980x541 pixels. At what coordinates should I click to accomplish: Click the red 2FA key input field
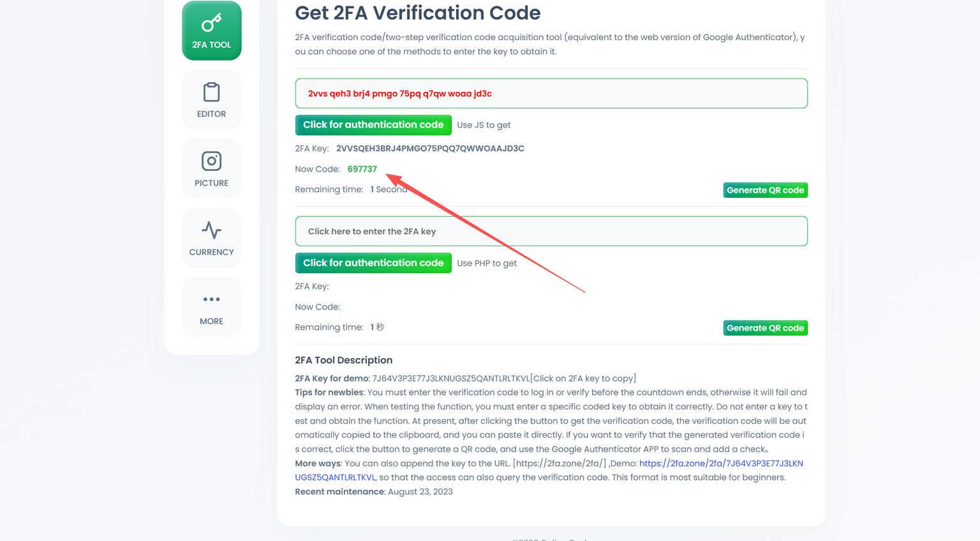click(x=551, y=94)
